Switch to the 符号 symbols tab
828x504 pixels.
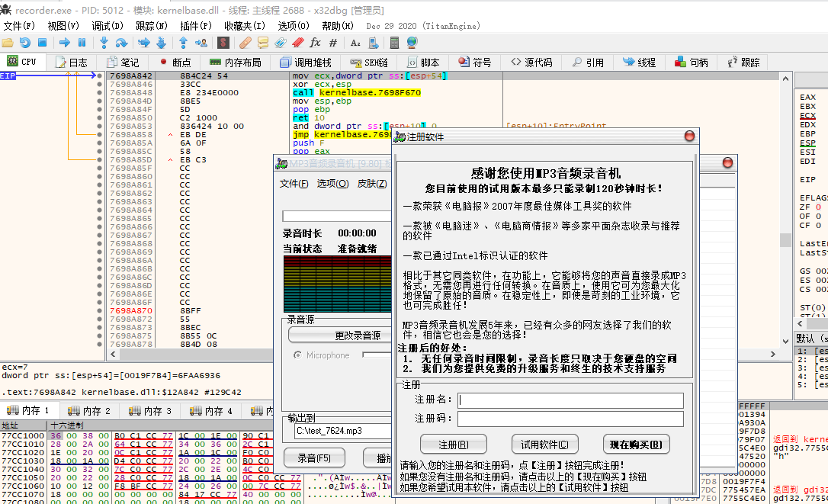[475, 63]
